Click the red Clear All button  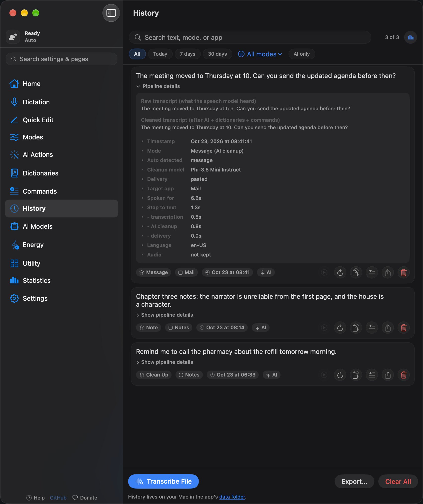tap(398, 481)
